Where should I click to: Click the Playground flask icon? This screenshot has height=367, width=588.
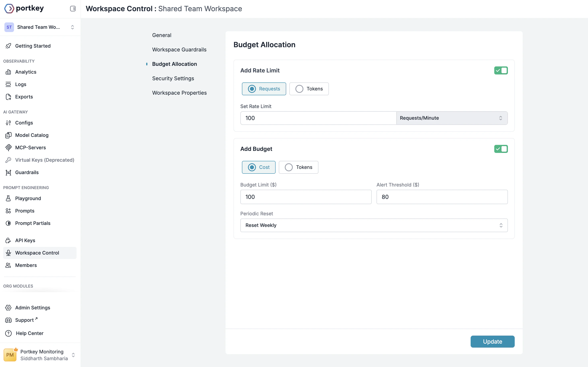tap(8, 198)
